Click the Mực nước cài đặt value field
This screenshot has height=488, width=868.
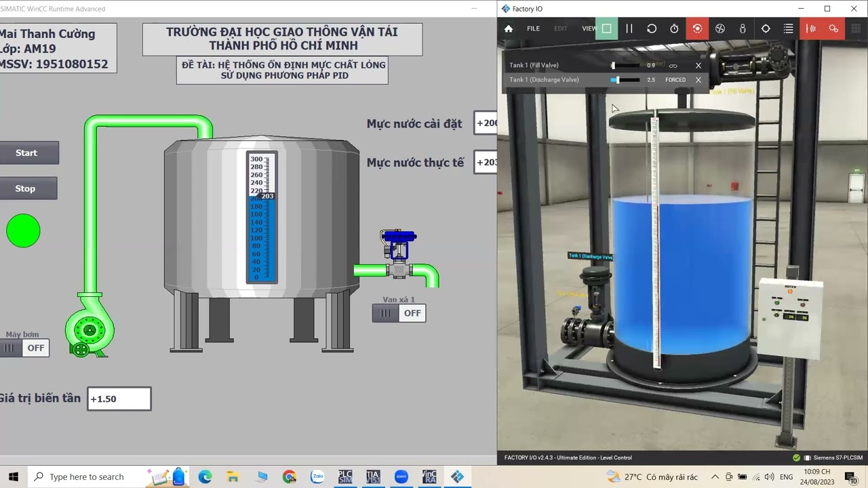[x=486, y=123]
